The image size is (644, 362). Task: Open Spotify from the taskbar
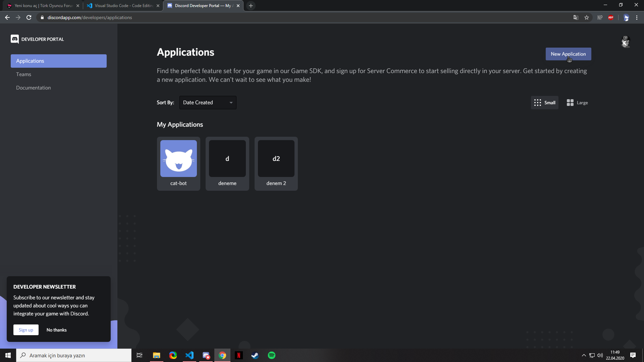[272, 355]
